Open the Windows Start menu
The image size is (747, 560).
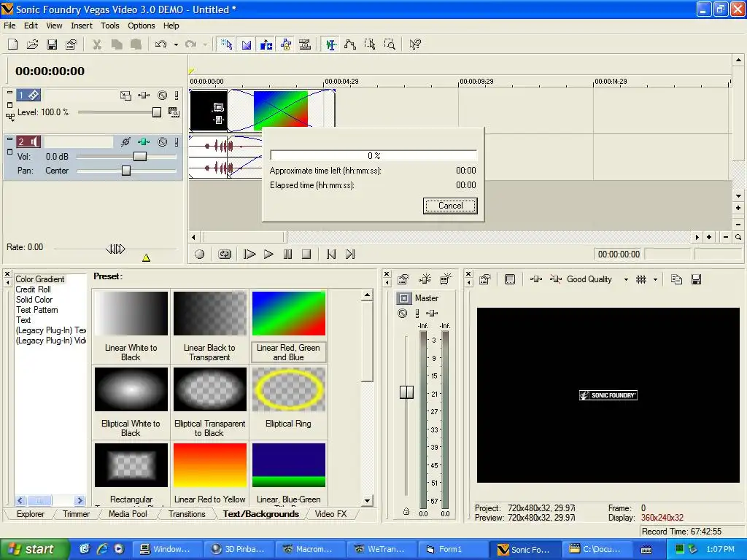tap(34, 549)
